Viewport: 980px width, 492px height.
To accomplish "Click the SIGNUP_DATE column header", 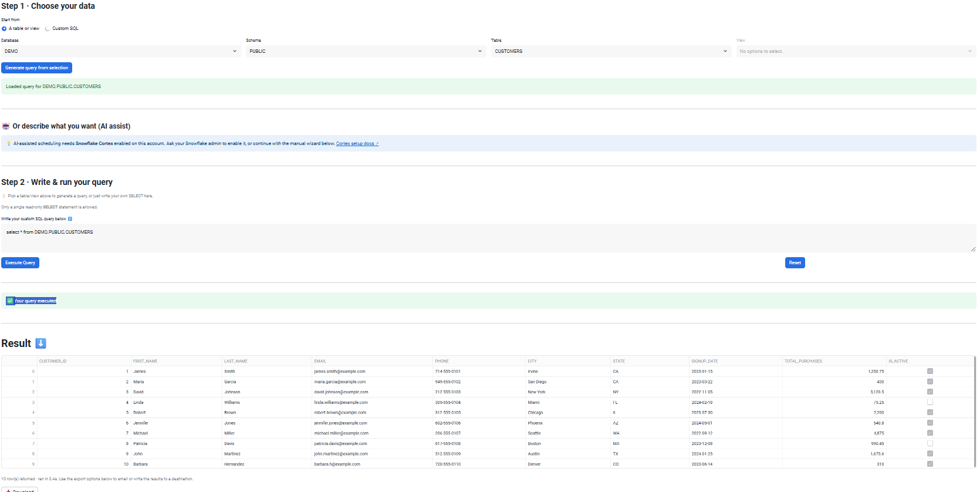I will 736,361.
